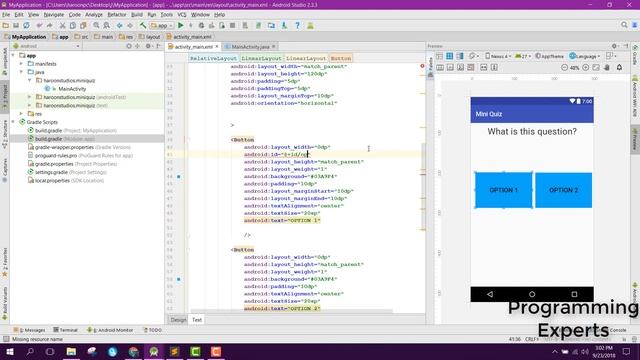
Task: Click the Redo arrow icon
Action: (49, 25)
